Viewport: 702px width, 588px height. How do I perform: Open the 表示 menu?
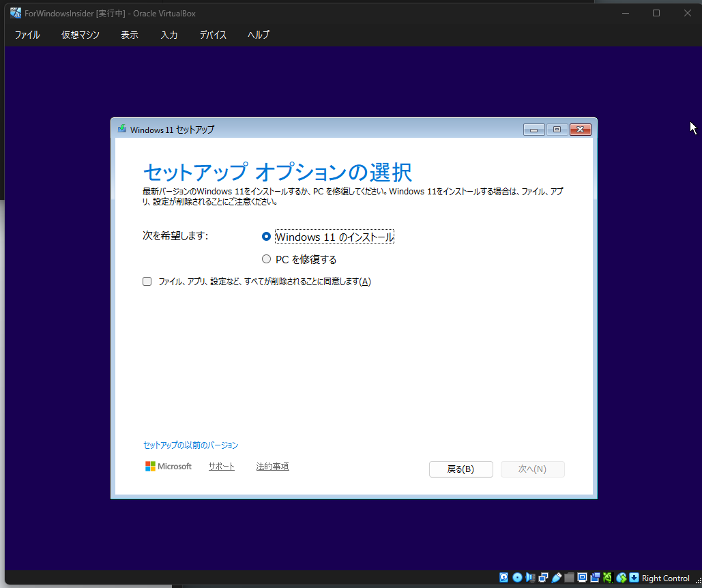(130, 35)
